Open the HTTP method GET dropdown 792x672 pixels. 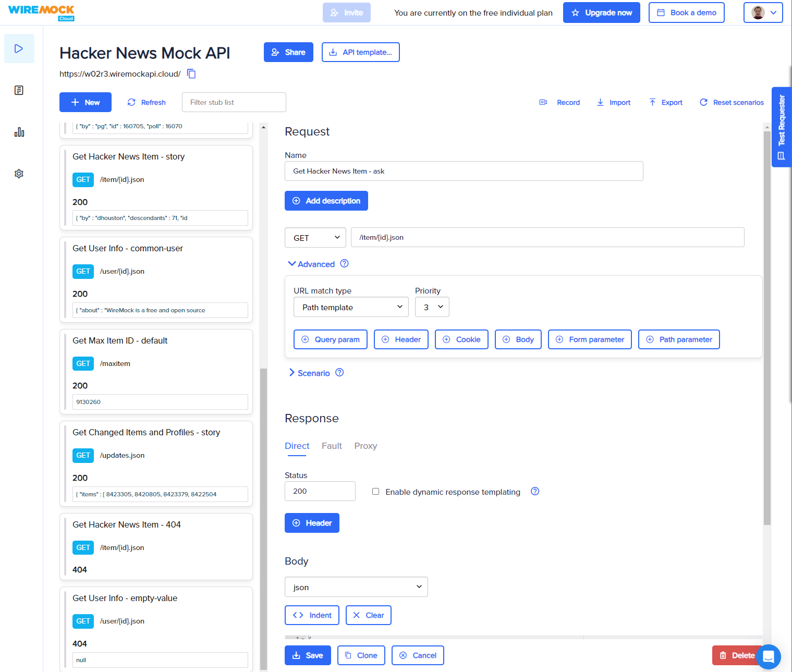tap(315, 237)
